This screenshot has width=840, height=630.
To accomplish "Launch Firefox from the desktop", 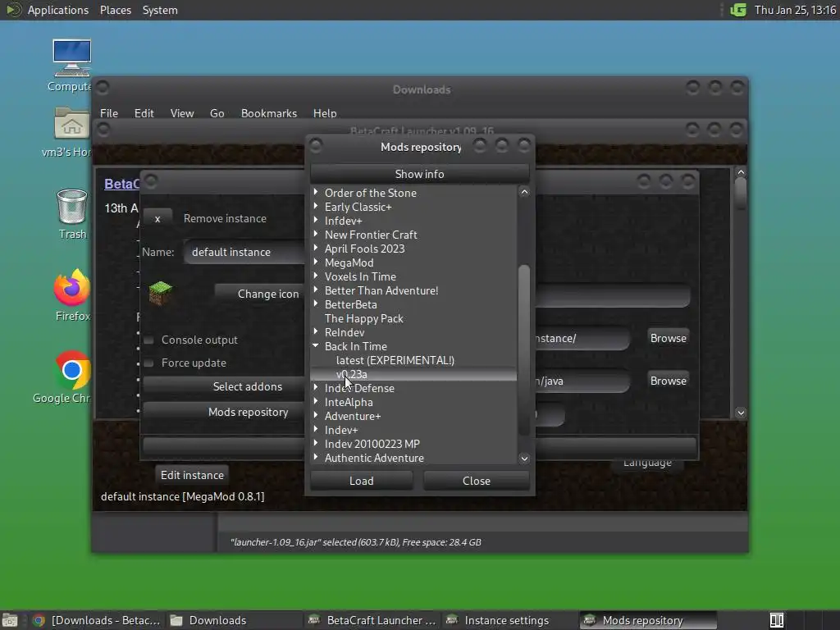I will click(x=72, y=288).
